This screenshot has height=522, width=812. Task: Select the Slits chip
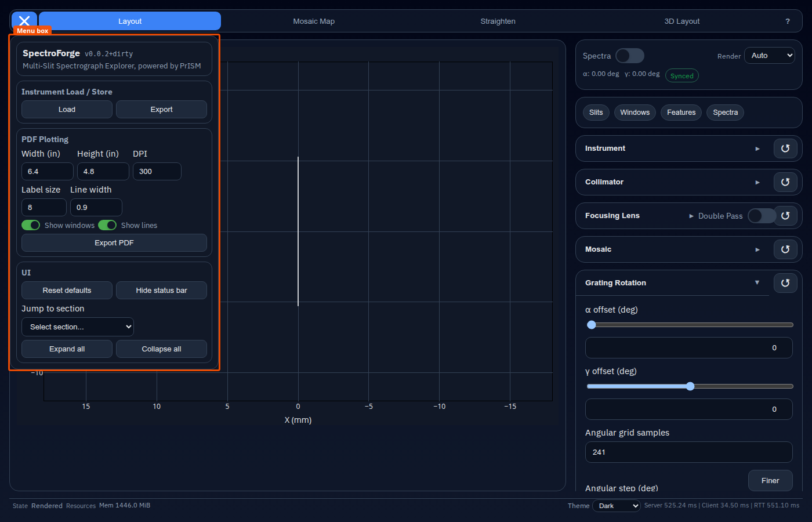pyautogui.click(x=596, y=113)
